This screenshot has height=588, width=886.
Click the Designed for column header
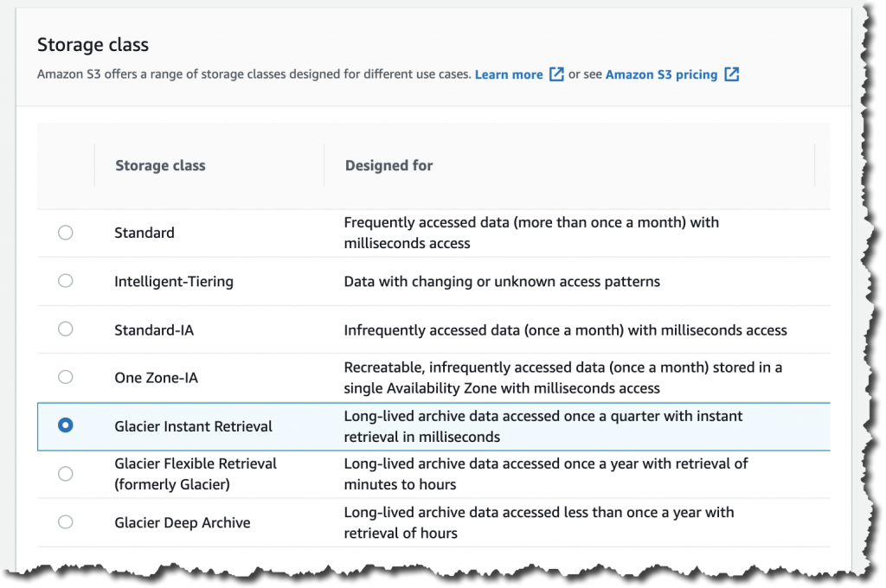388,165
